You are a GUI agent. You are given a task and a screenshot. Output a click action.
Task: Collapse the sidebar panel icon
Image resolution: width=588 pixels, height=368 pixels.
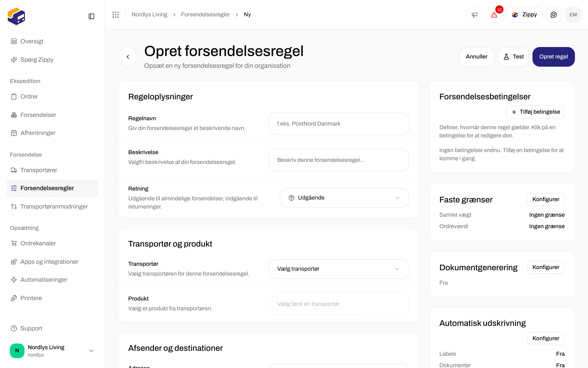click(91, 16)
